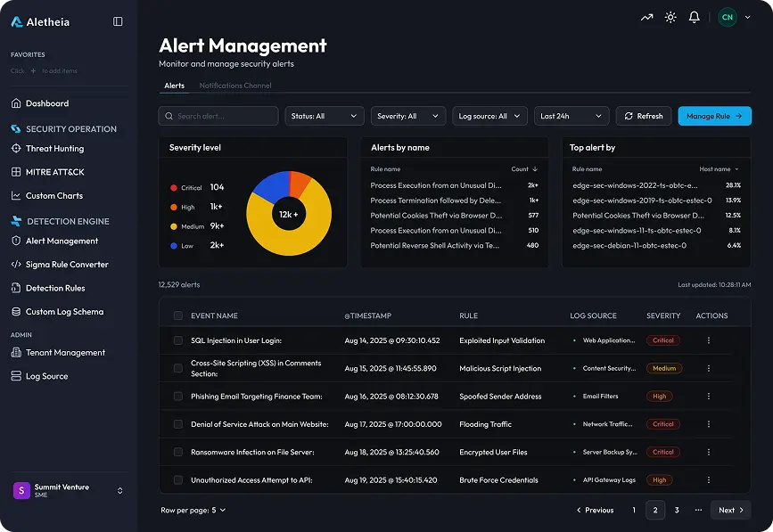Toggle light theme with the sun icon

(670, 18)
